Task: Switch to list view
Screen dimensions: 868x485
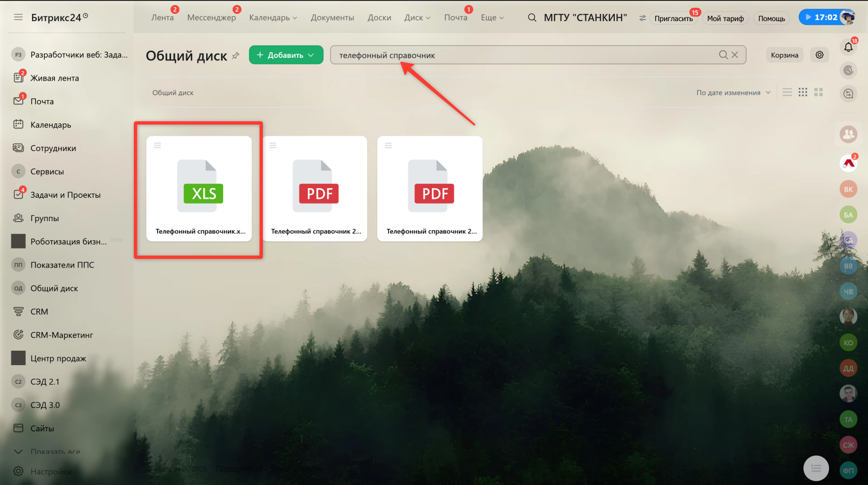Action: (787, 92)
